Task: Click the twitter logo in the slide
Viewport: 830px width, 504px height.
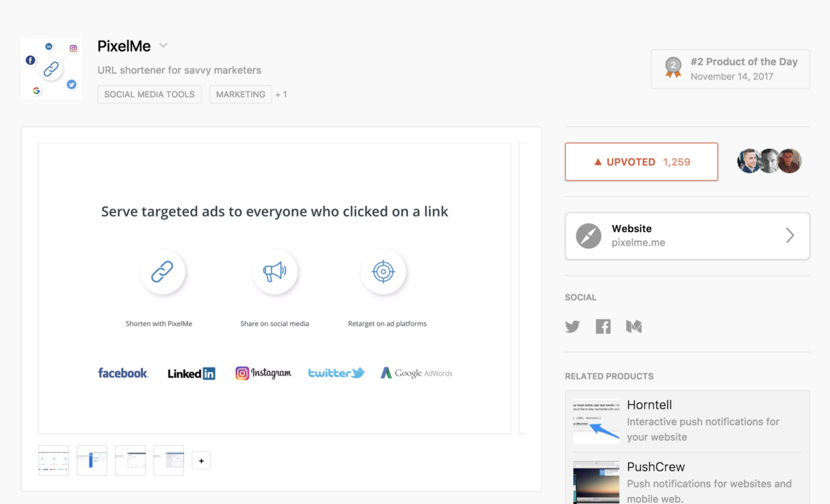Action: [x=336, y=373]
